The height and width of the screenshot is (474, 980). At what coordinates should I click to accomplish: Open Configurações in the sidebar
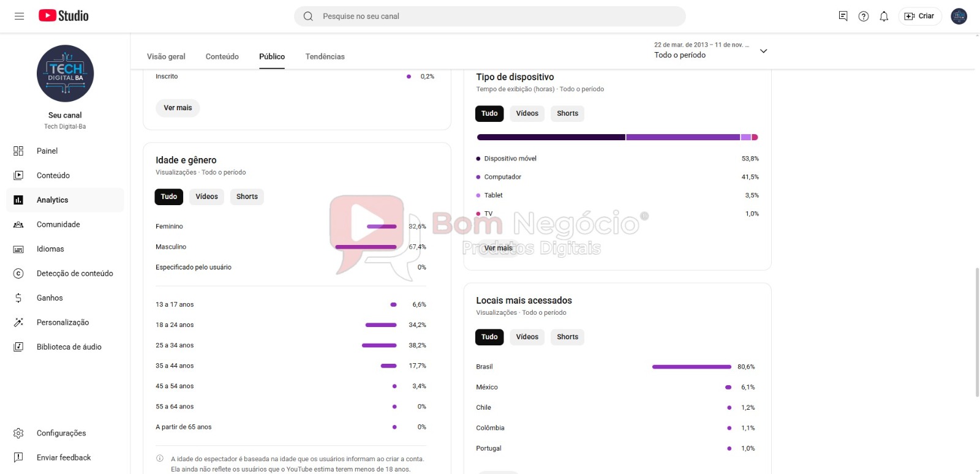click(61, 433)
